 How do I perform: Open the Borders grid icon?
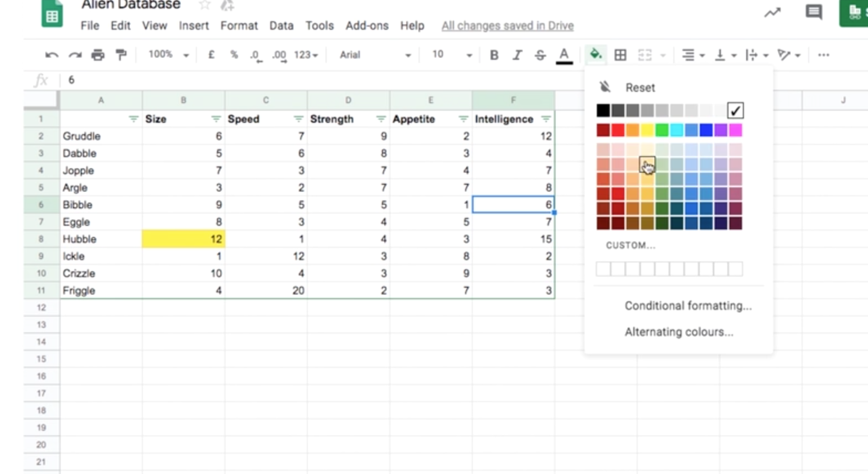pos(621,55)
